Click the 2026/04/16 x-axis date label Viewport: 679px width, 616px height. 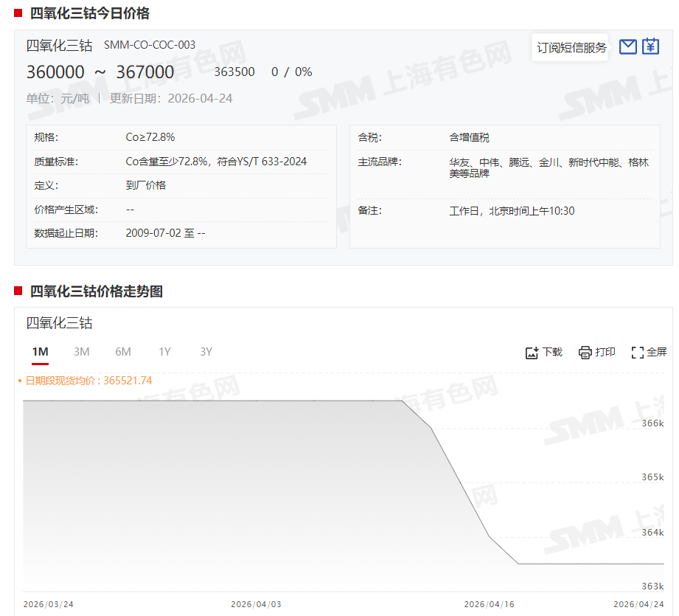click(489, 604)
